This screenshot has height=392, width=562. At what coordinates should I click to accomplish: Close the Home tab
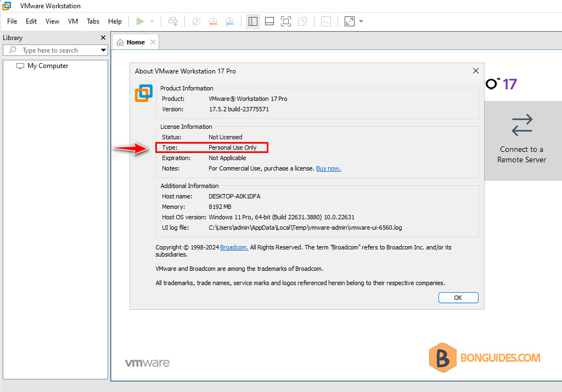point(153,42)
